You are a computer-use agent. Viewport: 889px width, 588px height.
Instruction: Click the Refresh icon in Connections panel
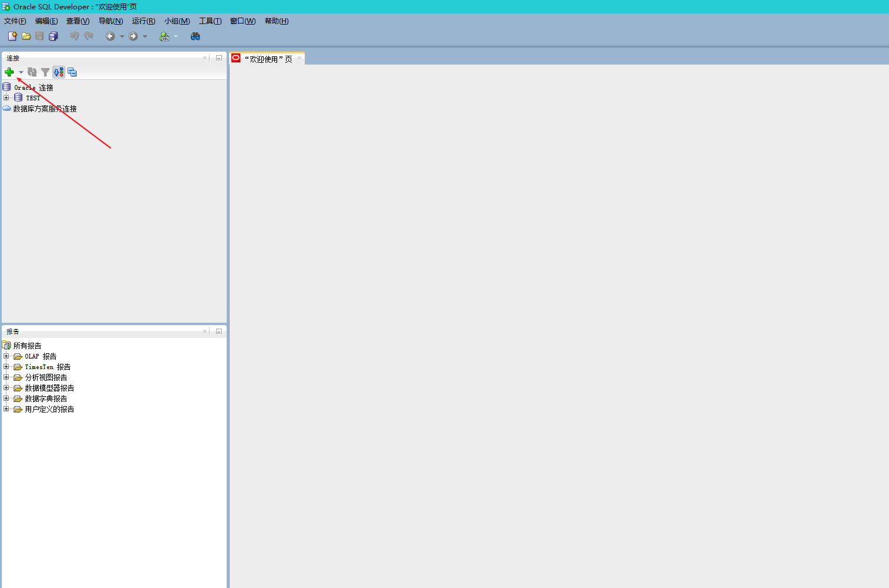point(32,72)
